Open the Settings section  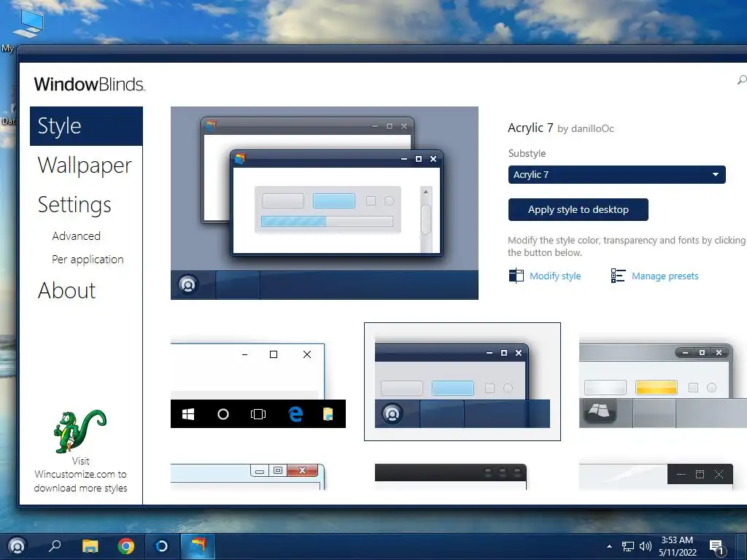pyautogui.click(x=74, y=205)
